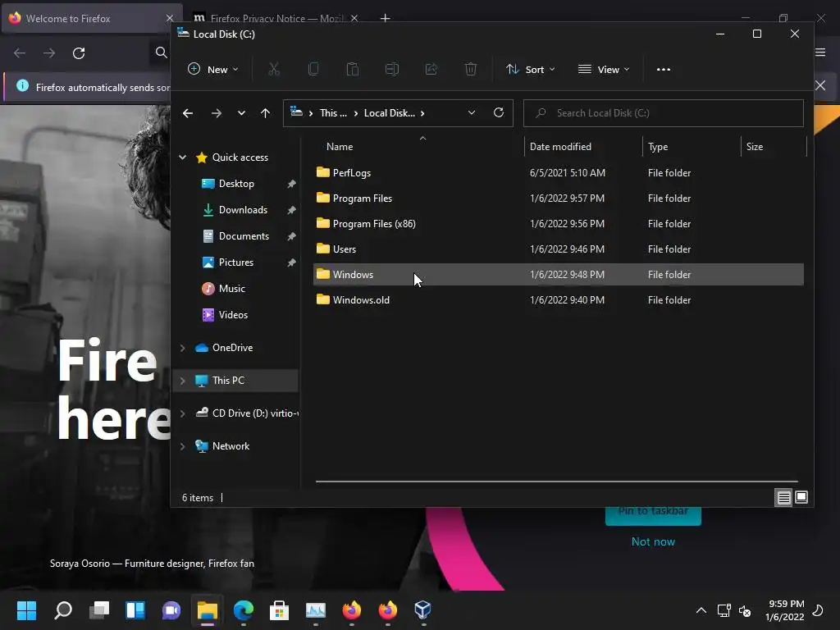The height and width of the screenshot is (630, 840).
Task: Select the Windows.old folder
Action: pos(558,300)
